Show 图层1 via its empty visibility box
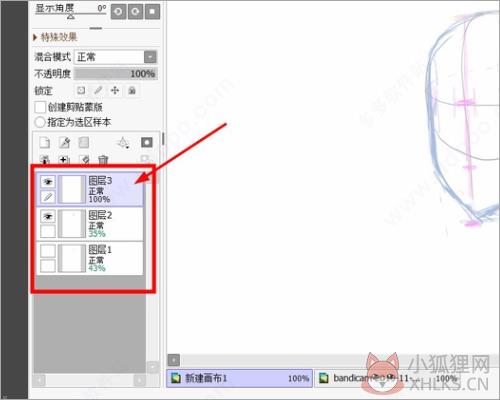Screen dimensions: 500x400 pyautogui.click(x=48, y=251)
